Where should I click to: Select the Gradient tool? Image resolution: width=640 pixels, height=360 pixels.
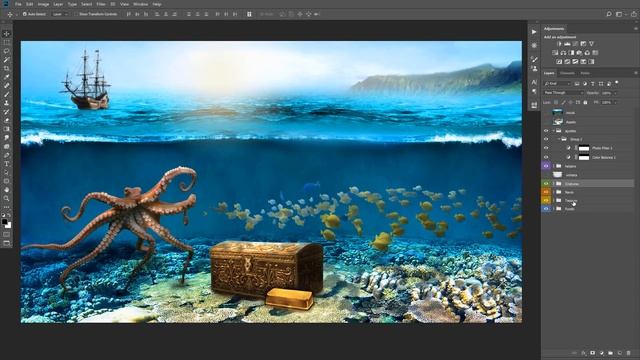point(7,129)
